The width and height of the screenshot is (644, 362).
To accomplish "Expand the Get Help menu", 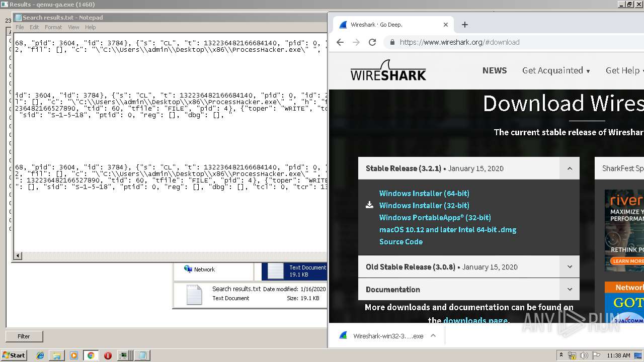I will 624,70.
